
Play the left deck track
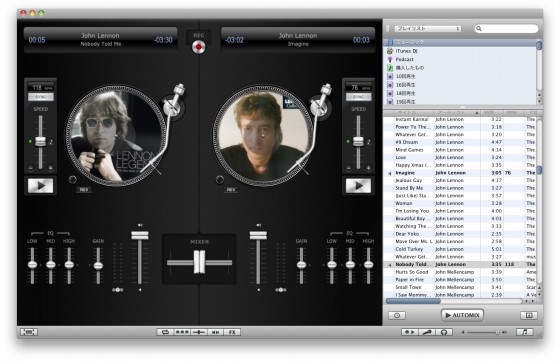tap(40, 185)
